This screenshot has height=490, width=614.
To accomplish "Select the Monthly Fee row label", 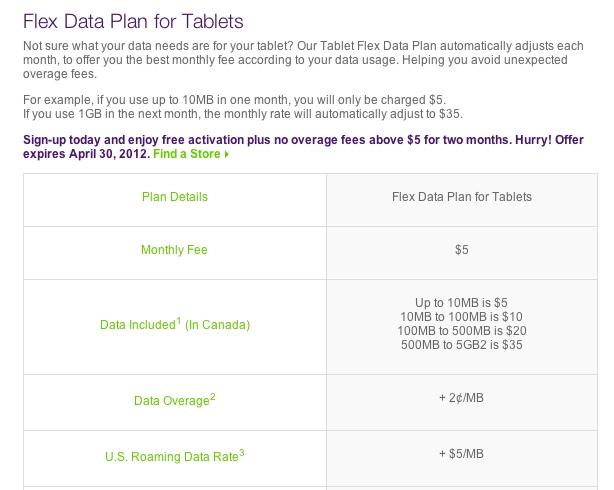I will (174, 250).
